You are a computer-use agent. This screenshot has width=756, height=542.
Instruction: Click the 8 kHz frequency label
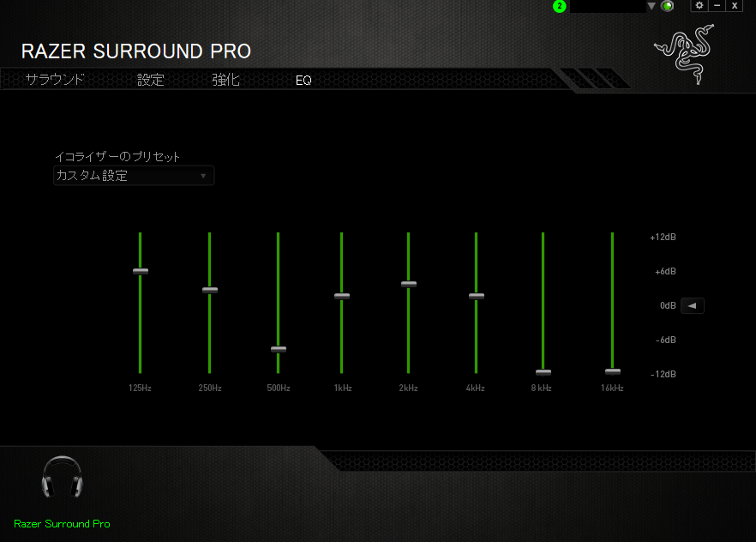(x=542, y=388)
